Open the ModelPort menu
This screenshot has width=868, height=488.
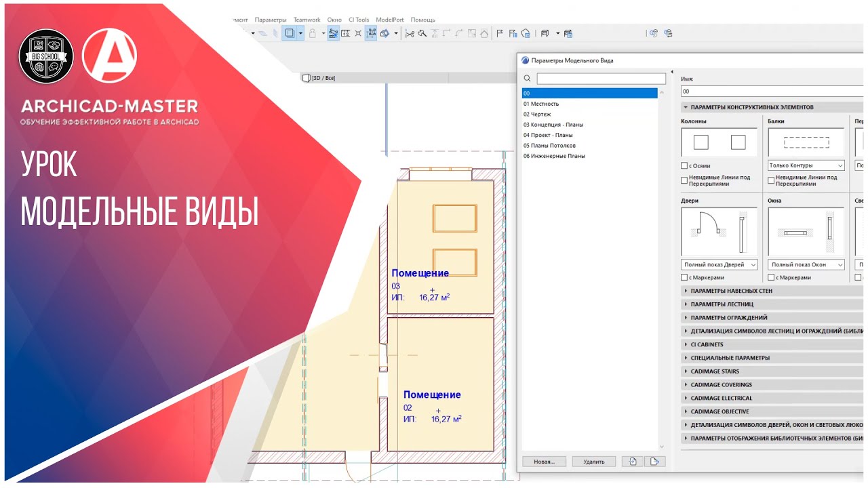[x=390, y=20]
